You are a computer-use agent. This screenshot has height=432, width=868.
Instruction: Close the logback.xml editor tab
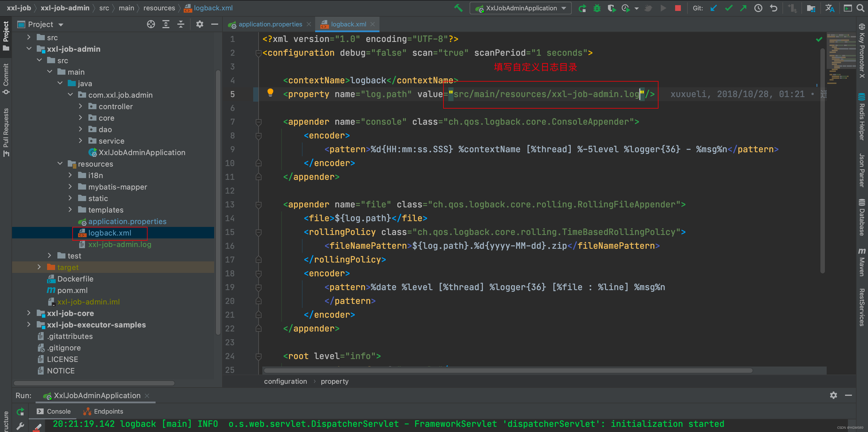tap(372, 24)
